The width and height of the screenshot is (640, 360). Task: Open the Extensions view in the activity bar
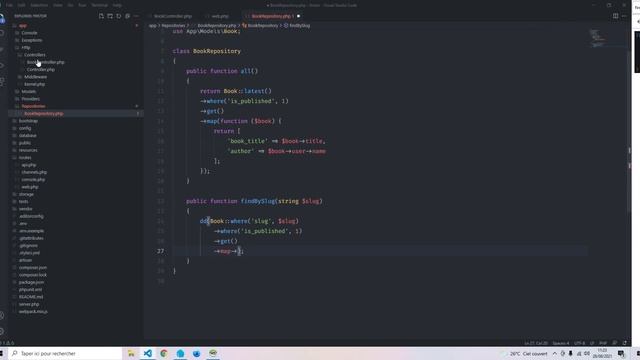coord(2,82)
